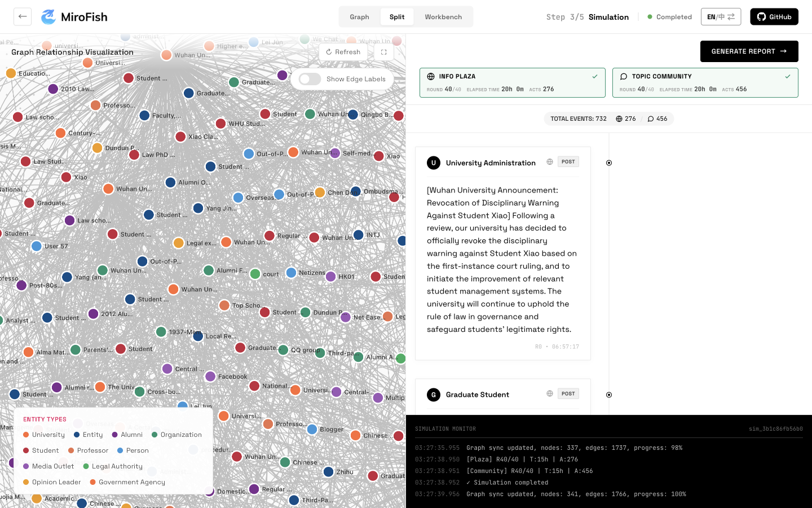This screenshot has height=508, width=812.
Task: Click the Opinion Leader legend entry
Action: [52, 482]
